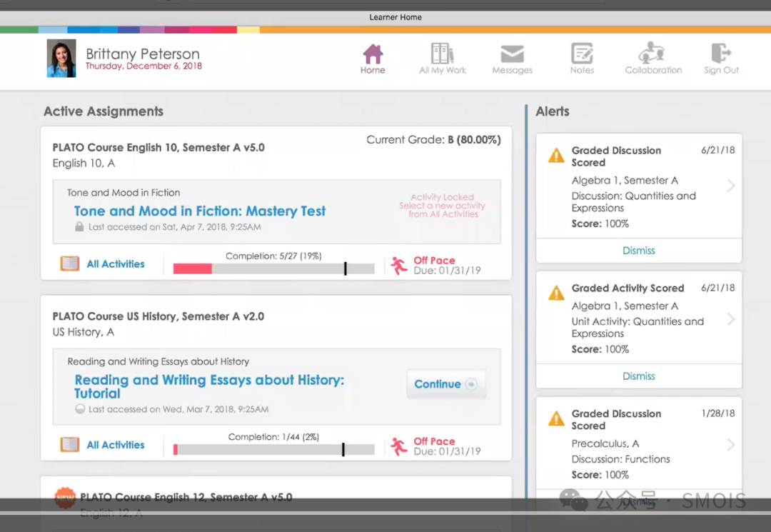Screen dimensions: 771x532
Task: Click the Sign Out icon
Action: pos(721,54)
